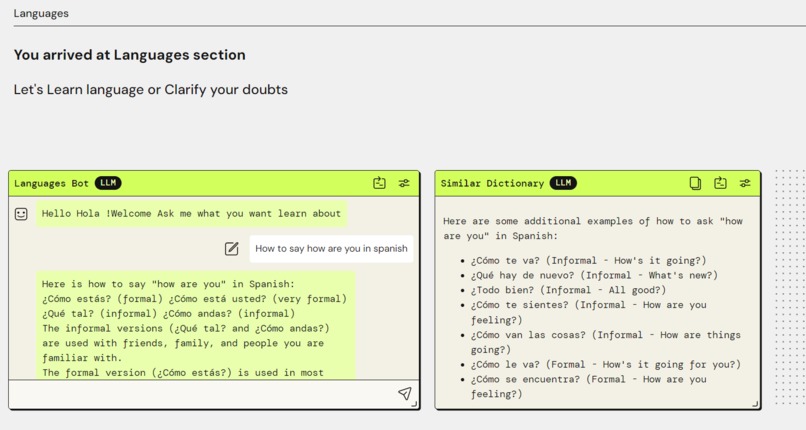
Task: Click the '¿Cómo van las cosas?' list entry
Action: [606, 342]
